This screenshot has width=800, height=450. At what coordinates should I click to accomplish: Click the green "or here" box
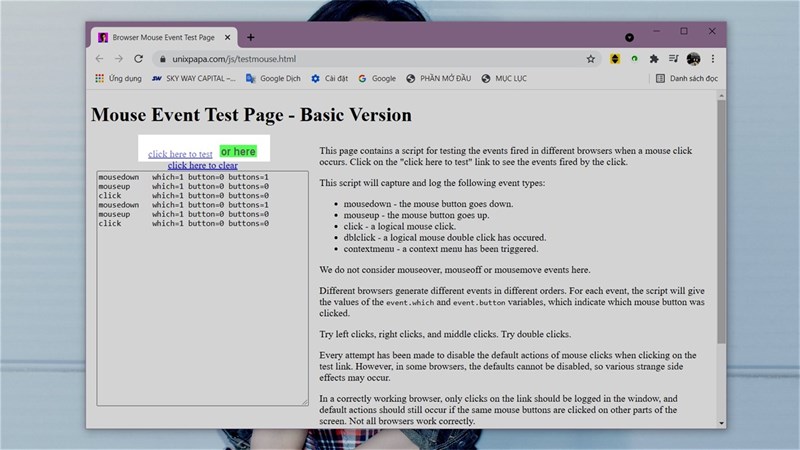pos(238,152)
